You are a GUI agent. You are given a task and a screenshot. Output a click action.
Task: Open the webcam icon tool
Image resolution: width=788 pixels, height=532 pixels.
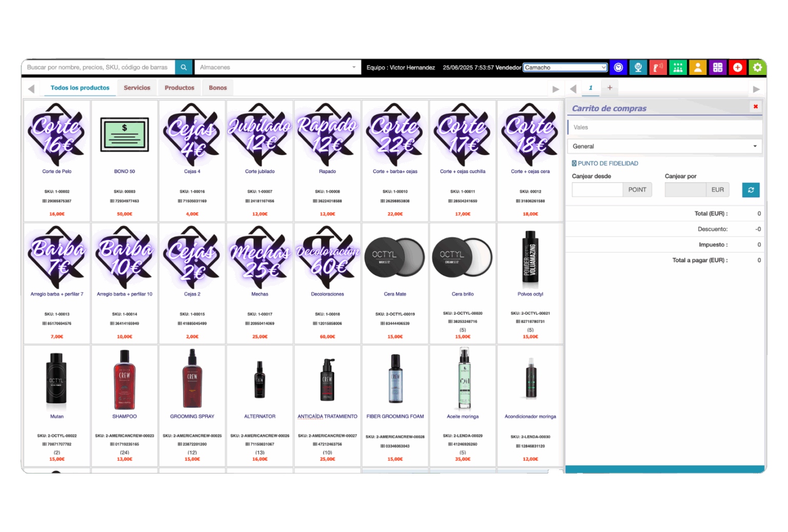click(638, 67)
